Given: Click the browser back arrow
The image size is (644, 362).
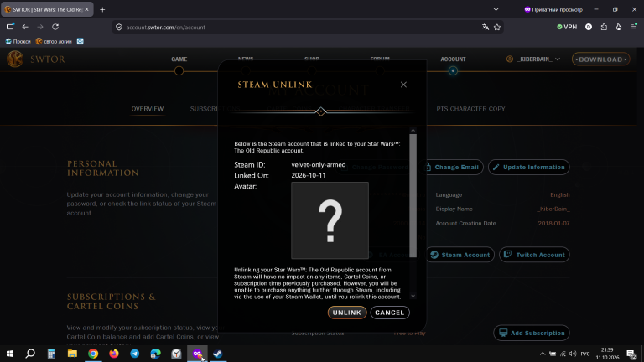Looking at the screenshot, I should 25,27.
